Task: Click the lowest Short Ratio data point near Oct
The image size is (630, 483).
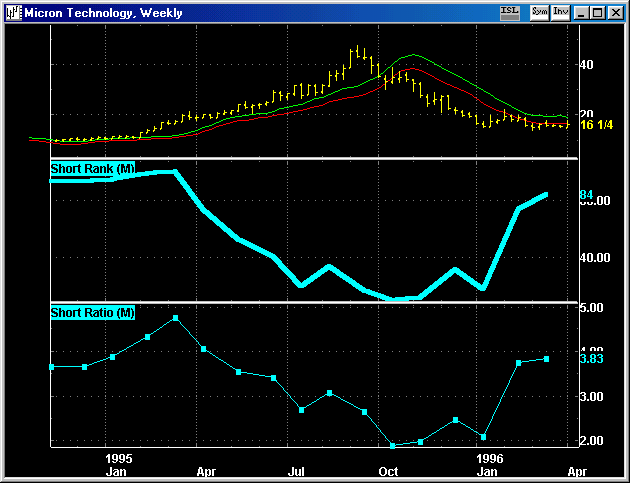Action: tap(393, 446)
